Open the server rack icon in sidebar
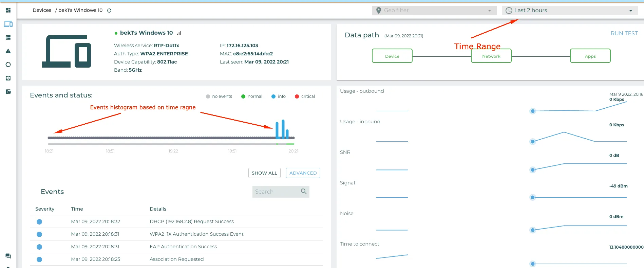This screenshot has height=268, width=644. [x=8, y=37]
